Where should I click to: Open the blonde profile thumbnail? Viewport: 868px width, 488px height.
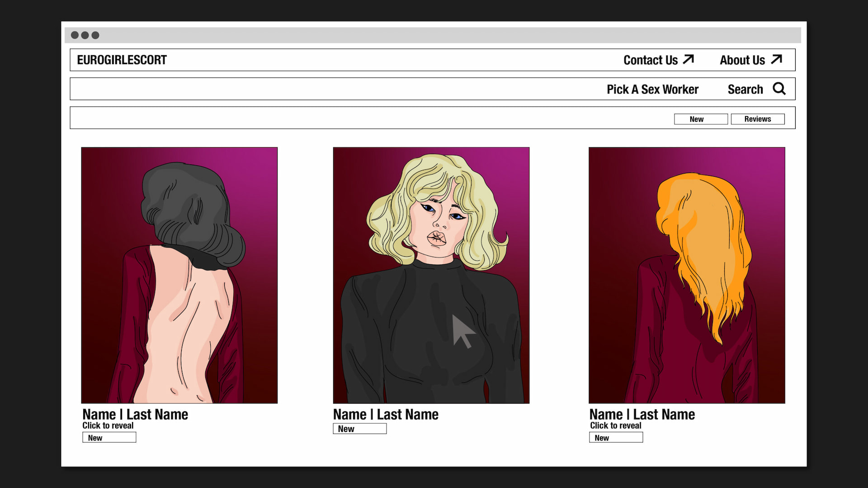(431, 275)
